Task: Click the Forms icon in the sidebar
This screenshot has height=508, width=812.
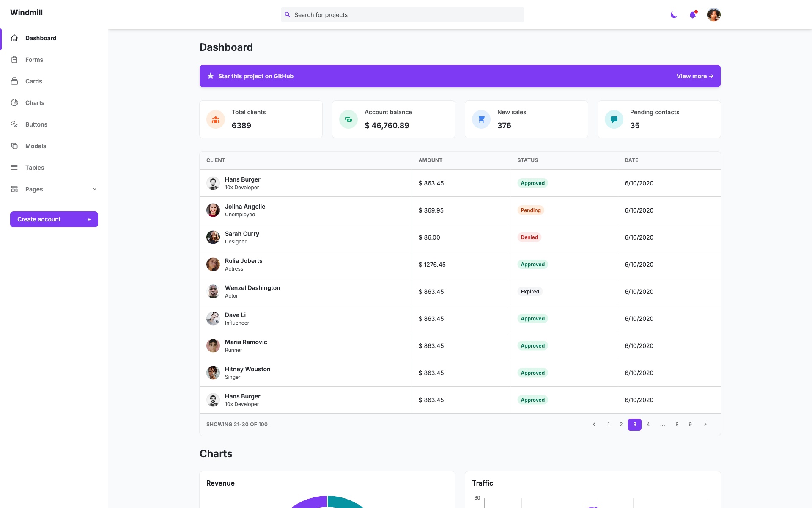Action: (15, 60)
